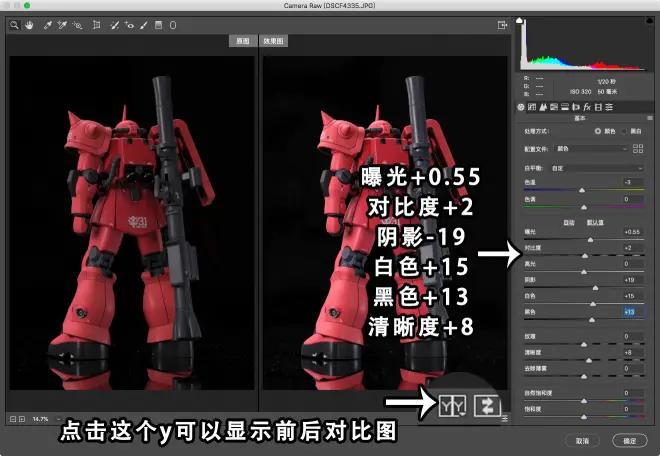Click the zoom in plus button
This screenshot has height=456, width=660.
click(x=22, y=419)
